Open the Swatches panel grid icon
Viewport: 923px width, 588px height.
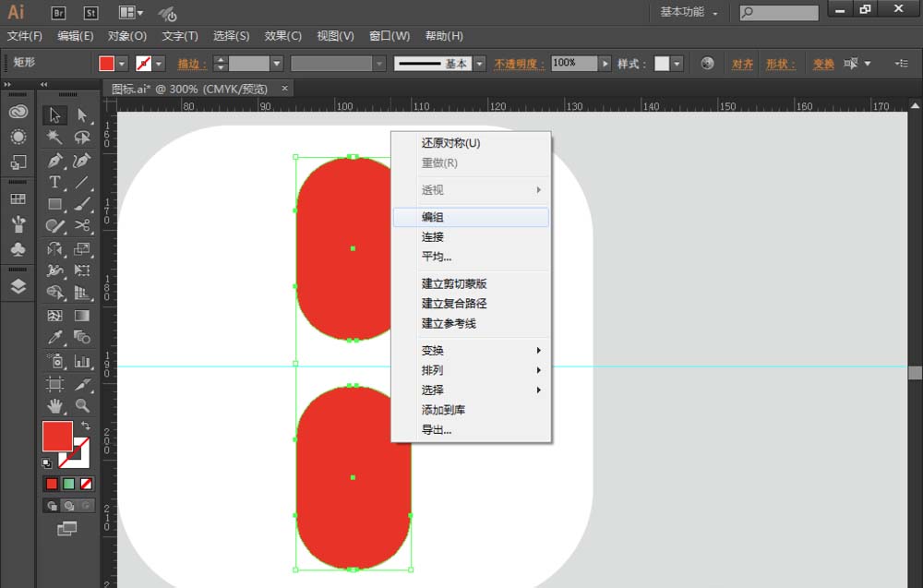(x=18, y=199)
